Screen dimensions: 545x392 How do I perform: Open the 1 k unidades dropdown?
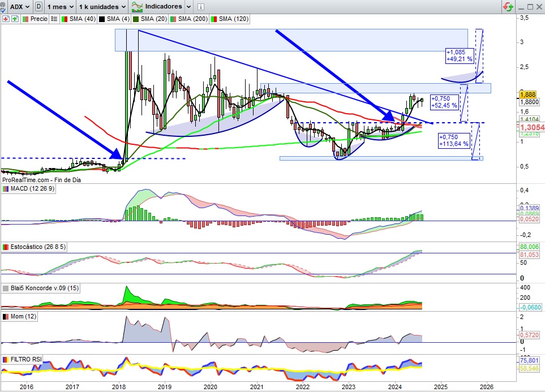[x=102, y=7]
